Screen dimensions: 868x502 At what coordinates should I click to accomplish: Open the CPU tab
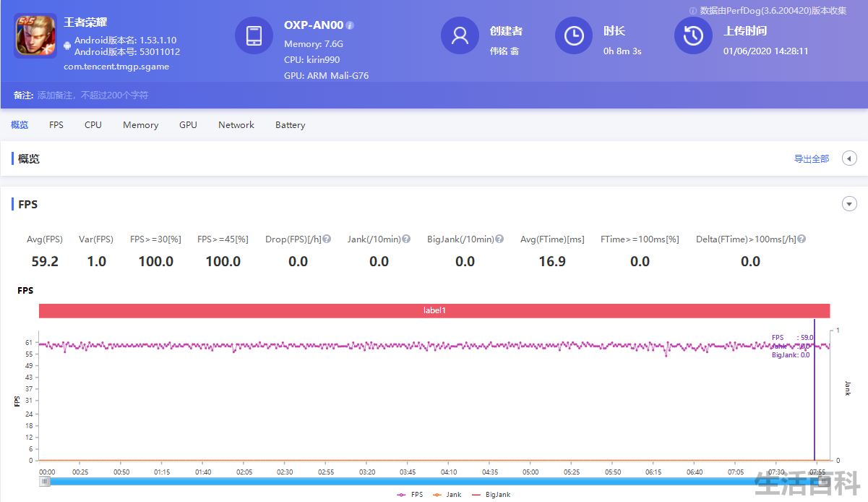pyautogui.click(x=93, y=125)
